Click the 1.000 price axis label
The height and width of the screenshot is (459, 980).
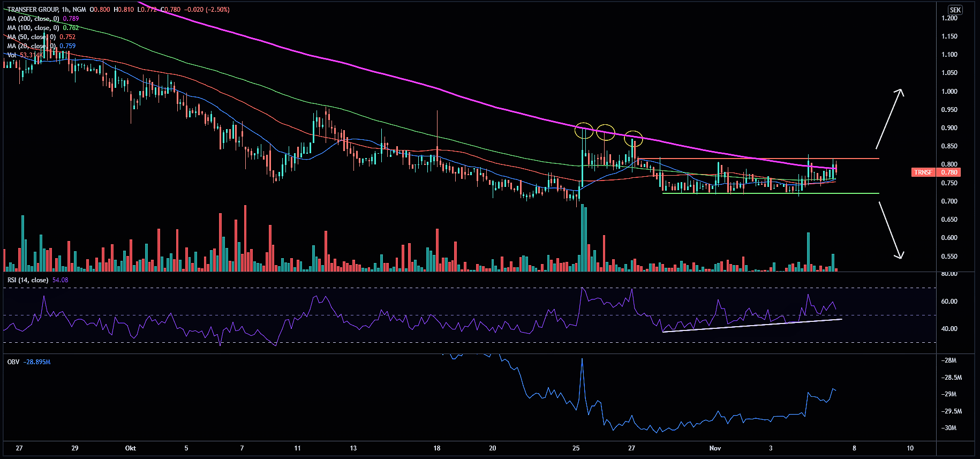click(949, 92)
